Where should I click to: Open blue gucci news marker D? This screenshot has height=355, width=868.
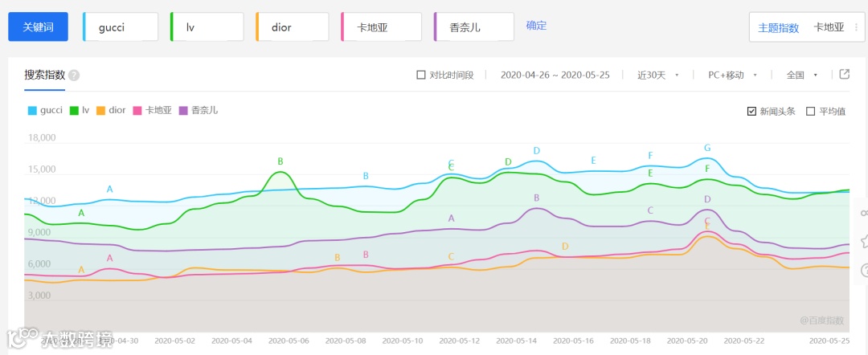pyautogui.click(x=536, y=150)
